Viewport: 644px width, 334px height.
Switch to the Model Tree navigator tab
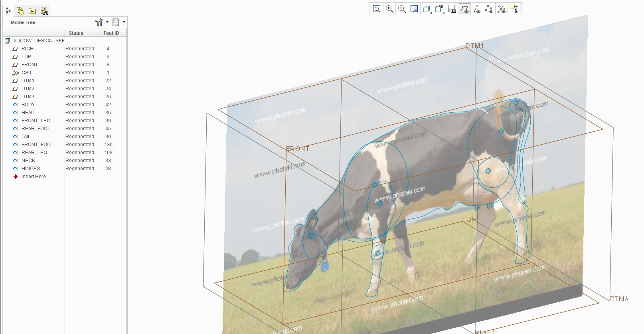(x=8, y=11)
